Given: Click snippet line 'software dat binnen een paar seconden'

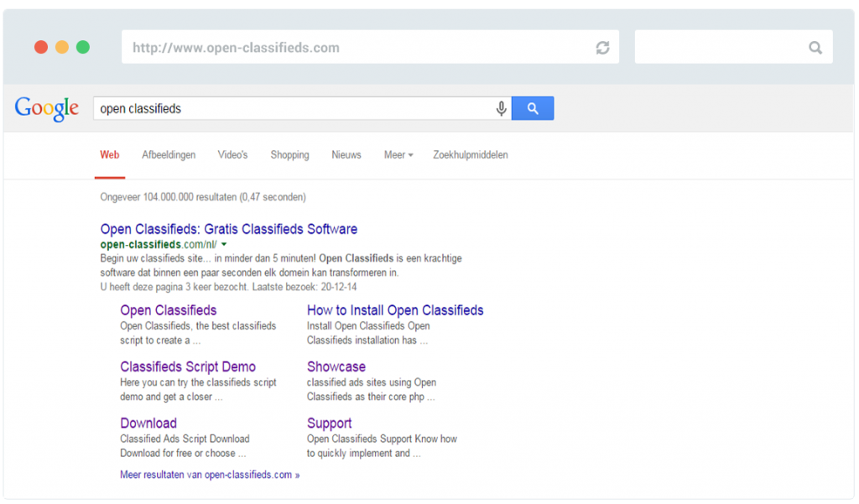Looking at the screenshot, I should (x=249, y=273).
